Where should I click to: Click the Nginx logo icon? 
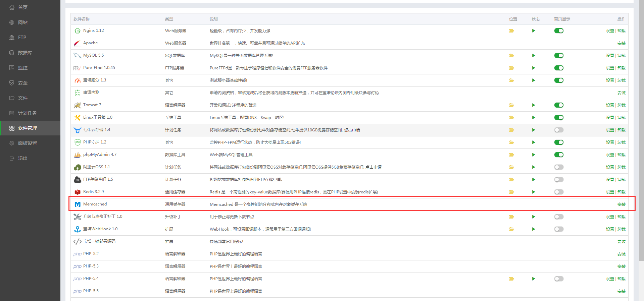click(x=78, y=31)
